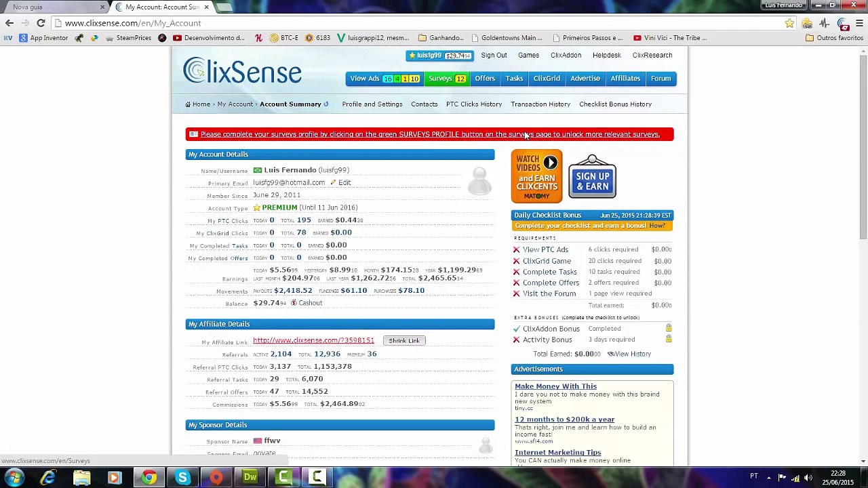
Task: Open the Contacts tab
Action: pos(425,104)
